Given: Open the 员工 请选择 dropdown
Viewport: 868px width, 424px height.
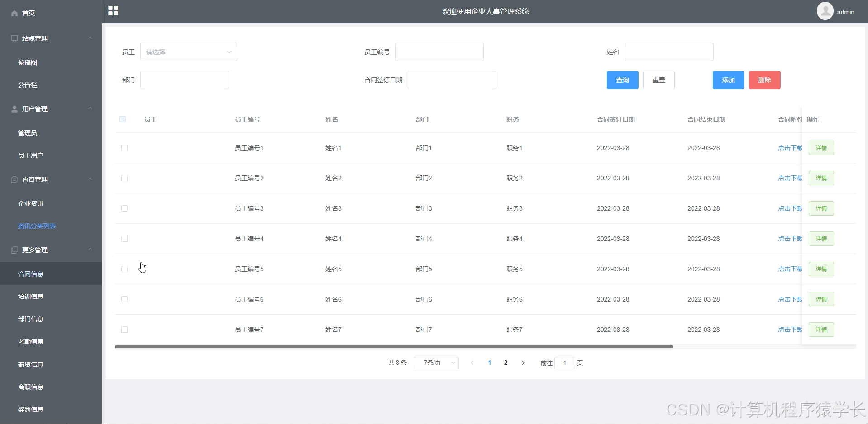Looking at the screenshot, I should pyautogui.click(x=189, y=52).
